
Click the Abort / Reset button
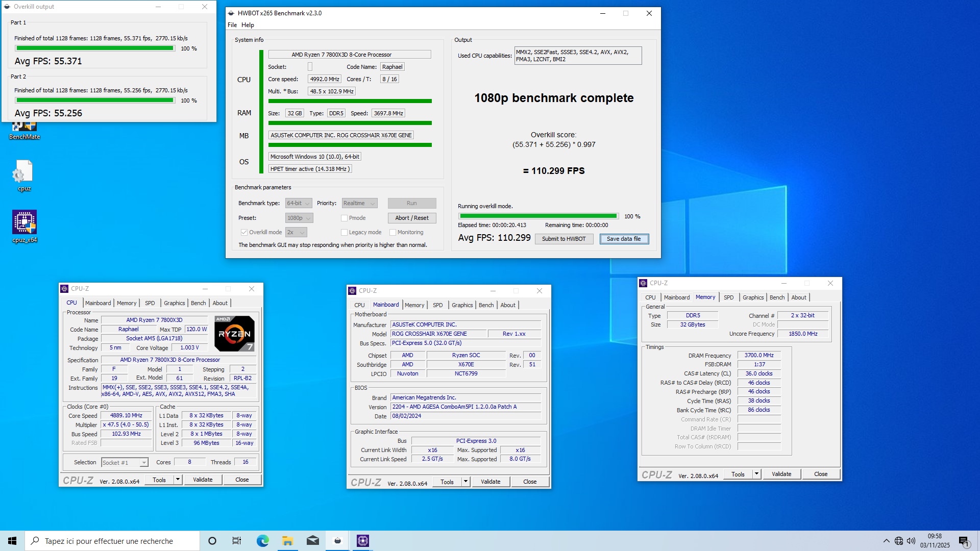(x=412, y=218)
